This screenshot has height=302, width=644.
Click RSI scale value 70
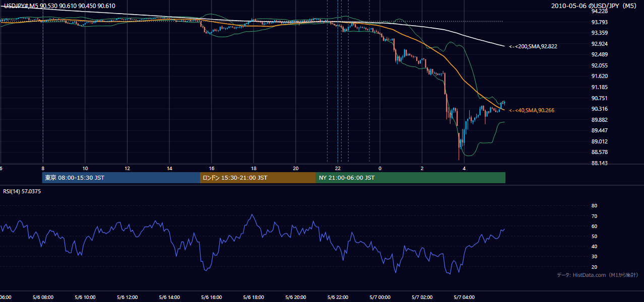(x=594, y=216)
